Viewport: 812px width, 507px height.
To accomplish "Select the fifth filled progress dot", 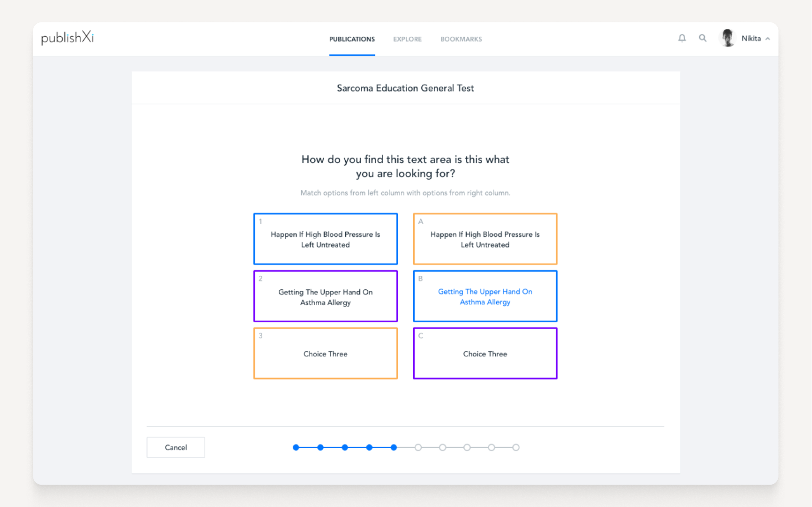I will point(394,447).
